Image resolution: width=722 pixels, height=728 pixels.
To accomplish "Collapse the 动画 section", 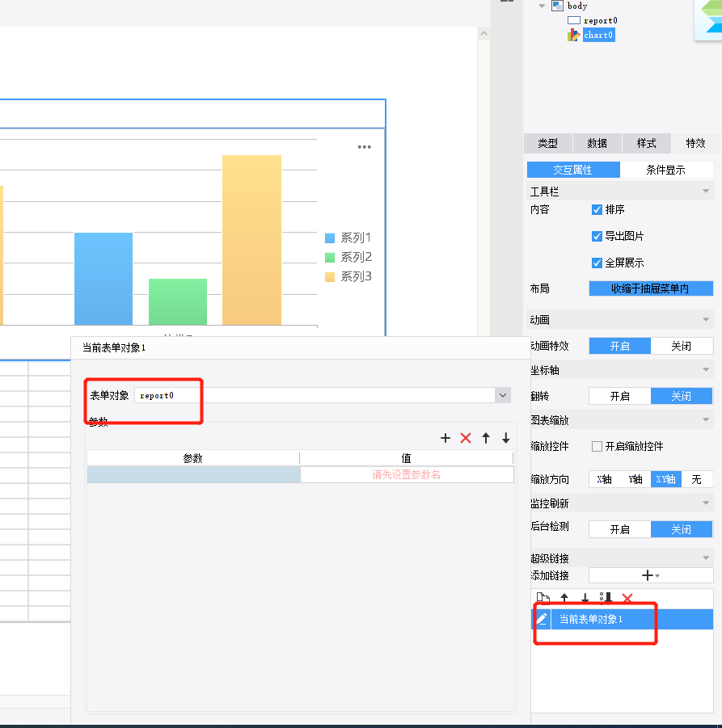I will [x=706, y=319].
